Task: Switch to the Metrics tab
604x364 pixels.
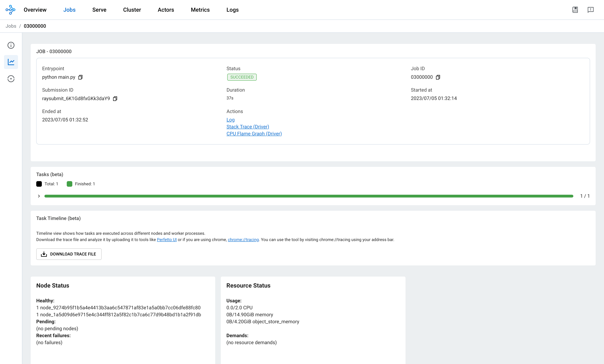Action: point(200,10)
